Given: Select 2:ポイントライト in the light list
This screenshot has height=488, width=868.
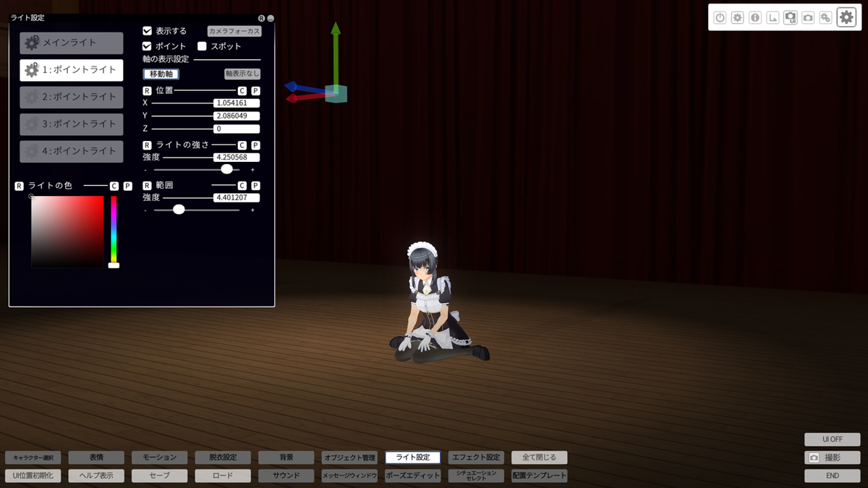Looking at the screenshot, I should click(71, 97).
